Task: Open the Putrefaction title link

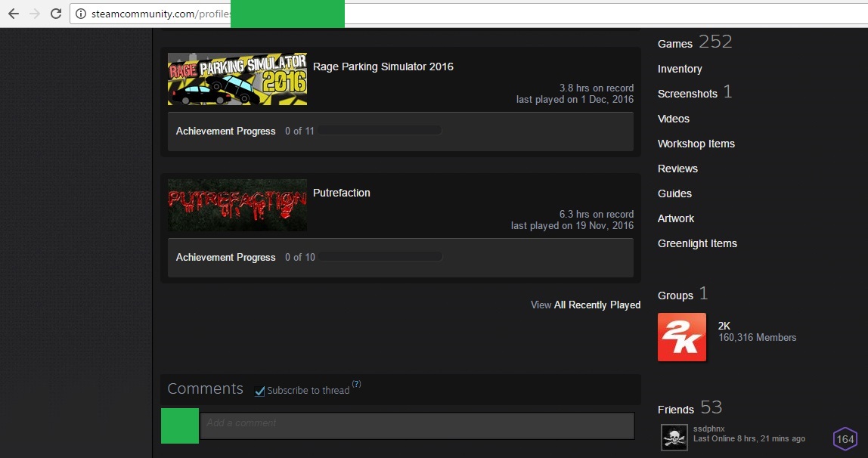Action: 342,193
